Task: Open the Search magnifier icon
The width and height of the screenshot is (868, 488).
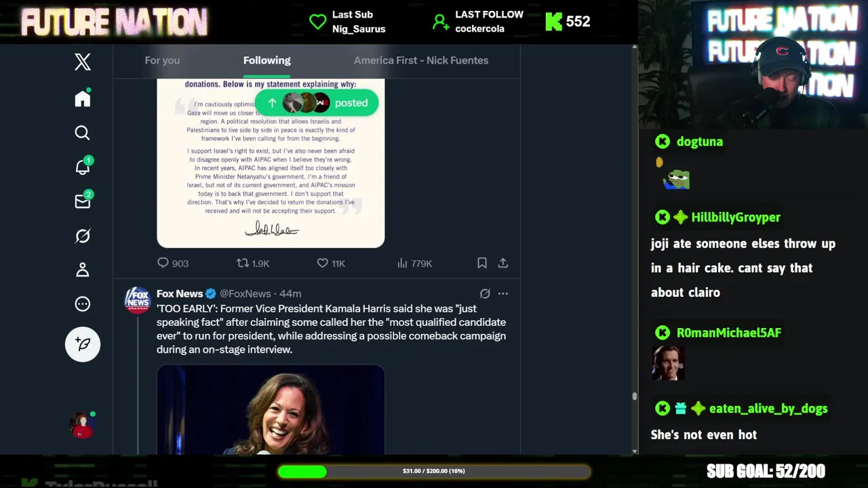Action: click(x=83, y=133)
